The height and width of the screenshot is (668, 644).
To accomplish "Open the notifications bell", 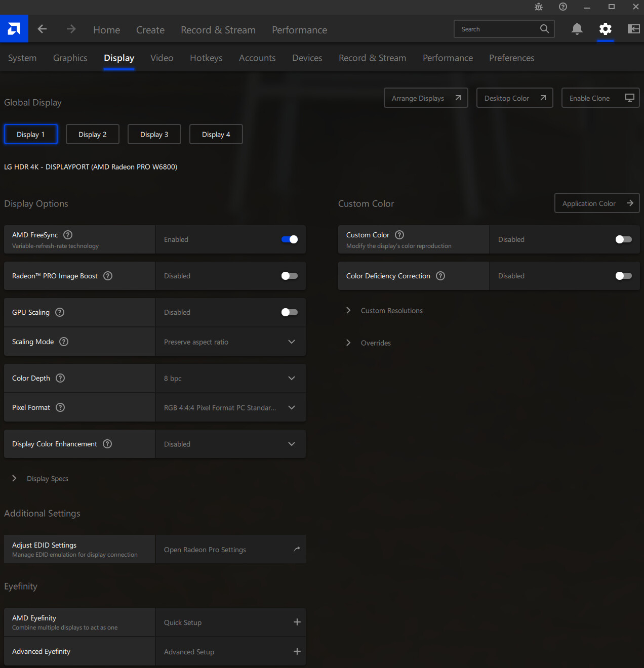I will [577, 29].
